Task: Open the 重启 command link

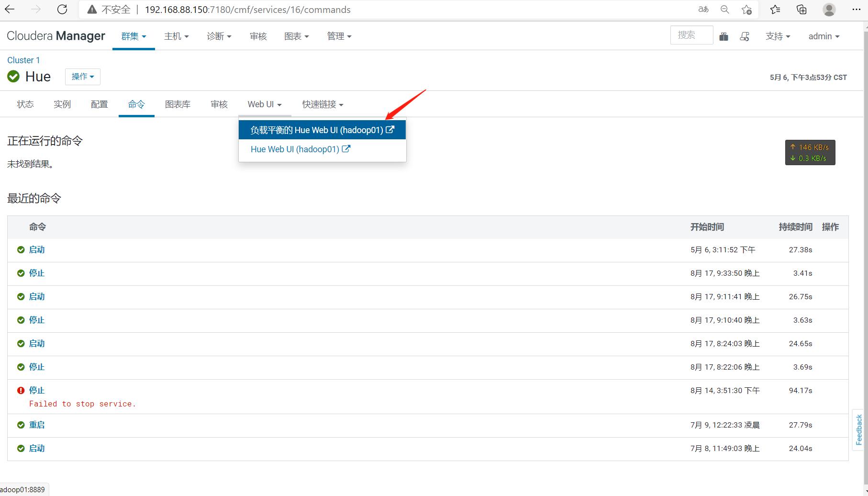Action: coord(37,425)
